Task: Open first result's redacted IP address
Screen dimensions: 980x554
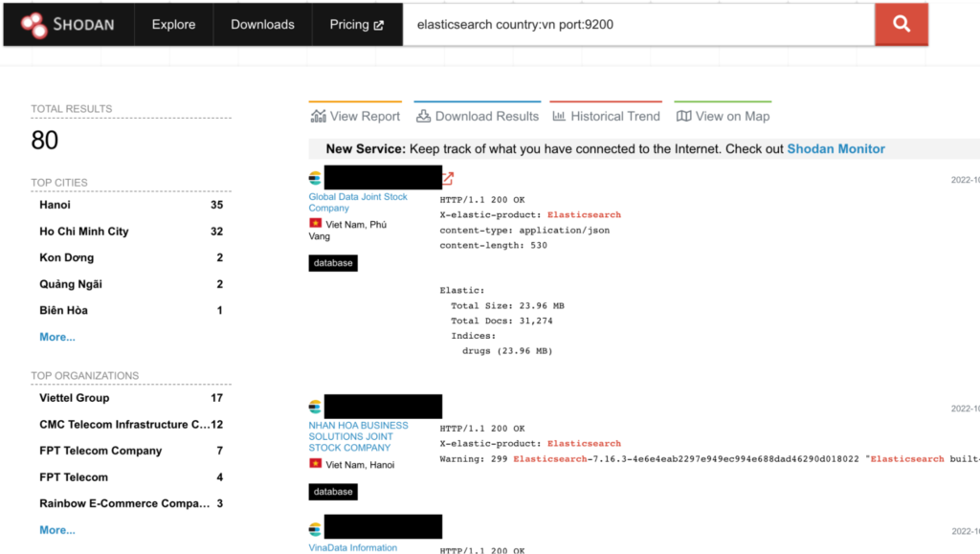Action: (x=383, y=177)
